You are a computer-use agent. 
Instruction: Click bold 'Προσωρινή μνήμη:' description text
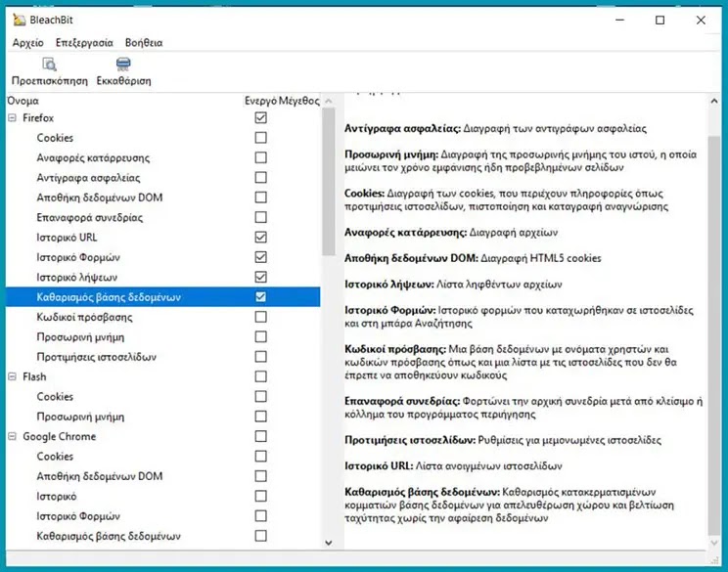pyautogui.click(x=391, y=154)
